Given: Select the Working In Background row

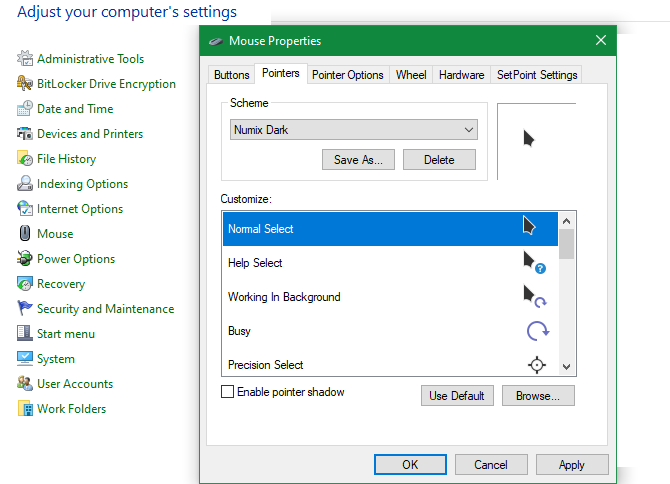Looking at the screenshot, I should 390,297.
